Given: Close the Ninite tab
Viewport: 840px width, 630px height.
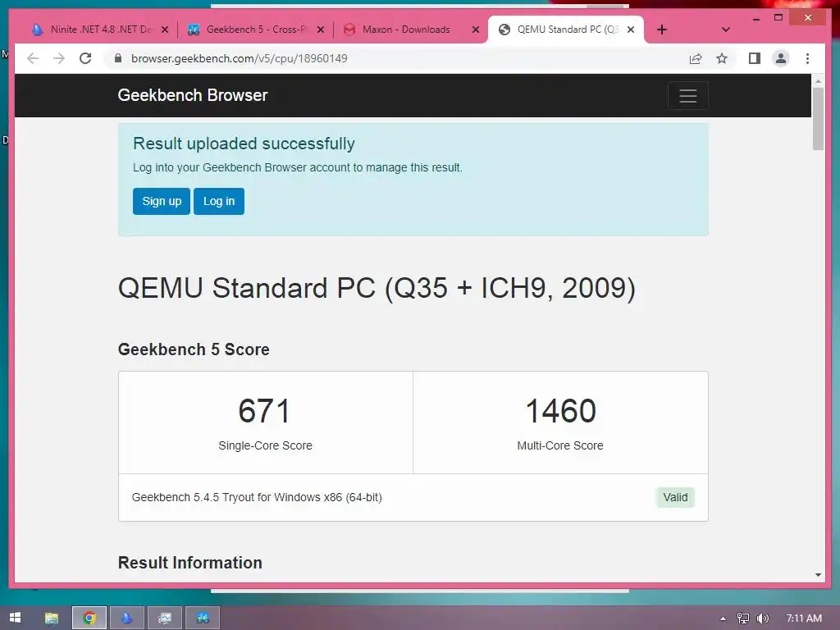Looking at the screenshot, I should coord(165,30).
